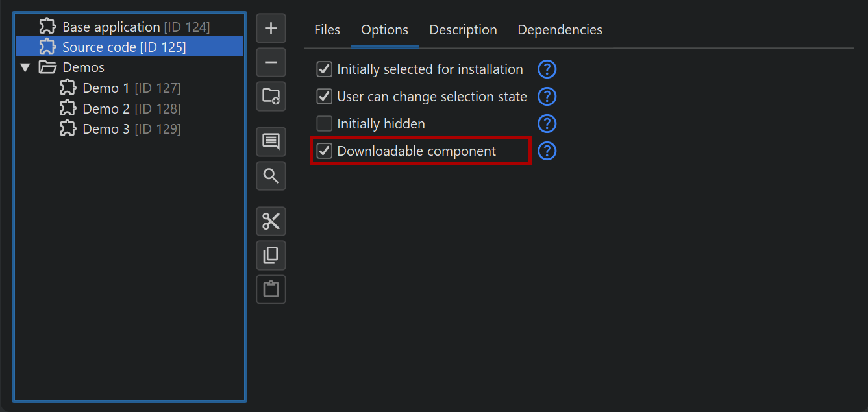Click the comment icon in the toolbar
The height and width of the screenshot is (412, 868).
271,141
